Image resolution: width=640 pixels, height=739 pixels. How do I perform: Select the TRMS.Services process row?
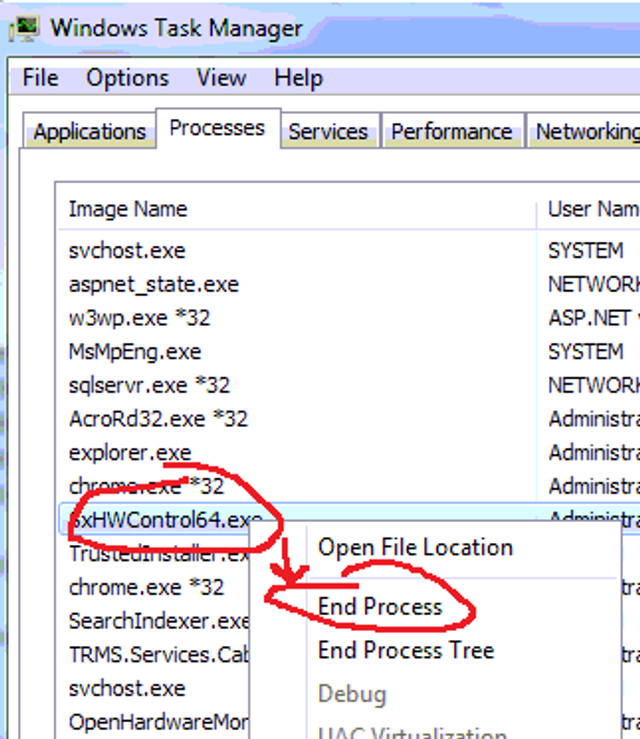(159, 655)
